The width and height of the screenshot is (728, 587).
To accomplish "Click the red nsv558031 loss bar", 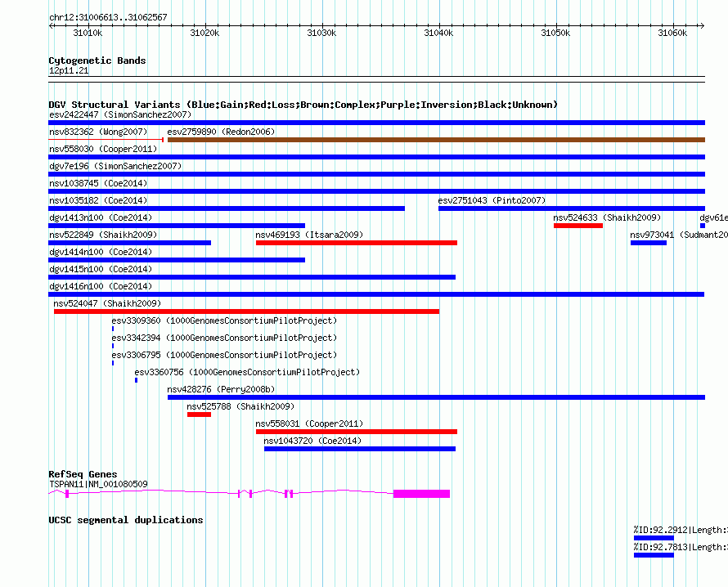I will pyautogui.click(x=357, y=432).
